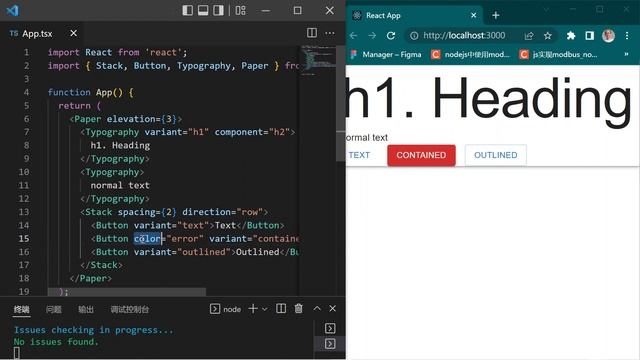
Task: Click the VS Code logo icon
Action: click(12, 10)
